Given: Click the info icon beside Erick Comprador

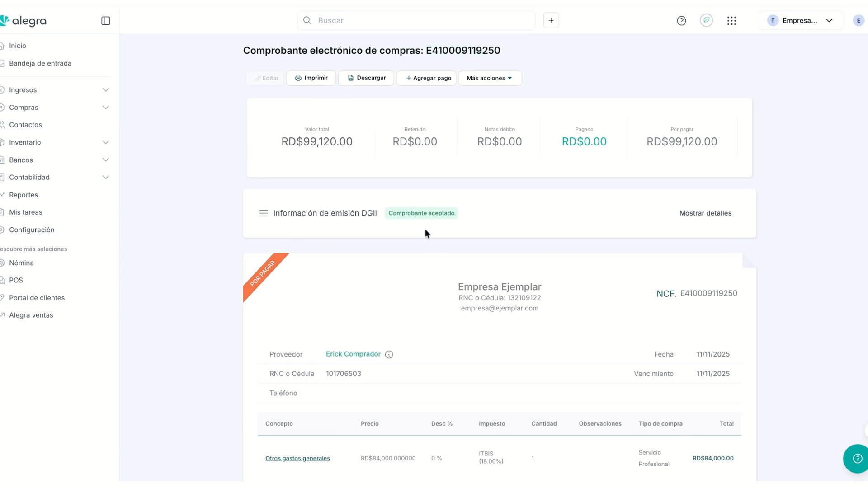Looking at the screenshot, I should [x=389, y=355].
